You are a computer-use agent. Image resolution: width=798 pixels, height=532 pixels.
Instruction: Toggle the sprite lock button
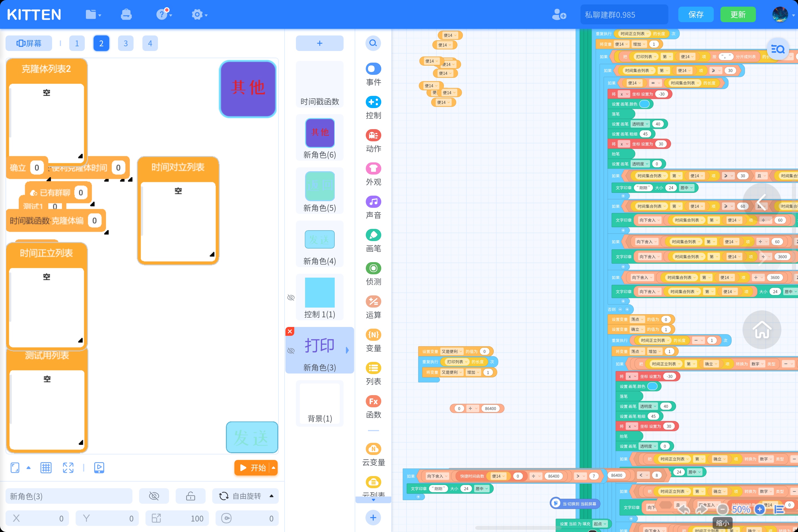190,496
